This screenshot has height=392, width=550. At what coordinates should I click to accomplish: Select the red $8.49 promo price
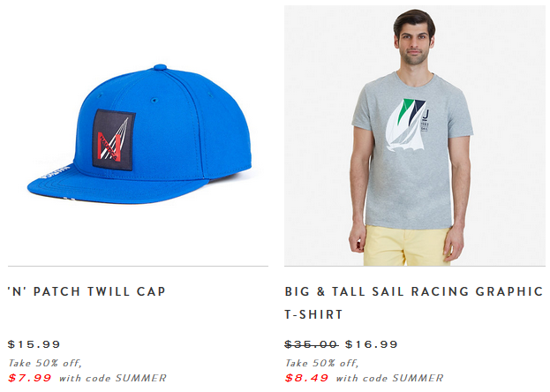(x=306, y=378)
